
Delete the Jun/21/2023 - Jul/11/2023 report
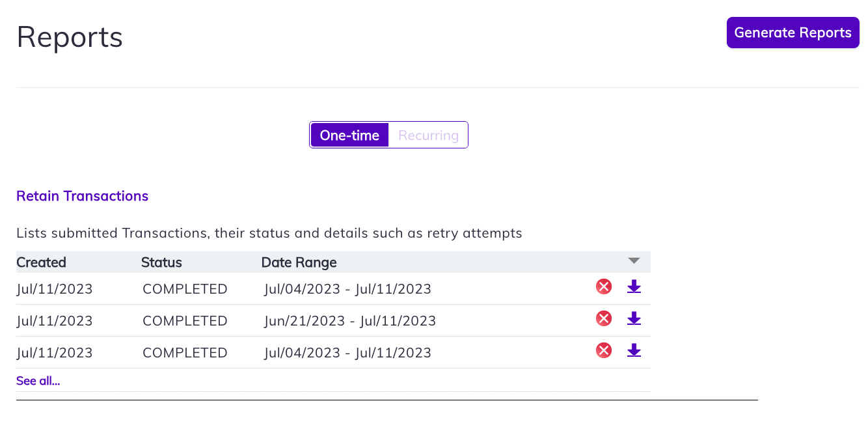pos(604,318)
